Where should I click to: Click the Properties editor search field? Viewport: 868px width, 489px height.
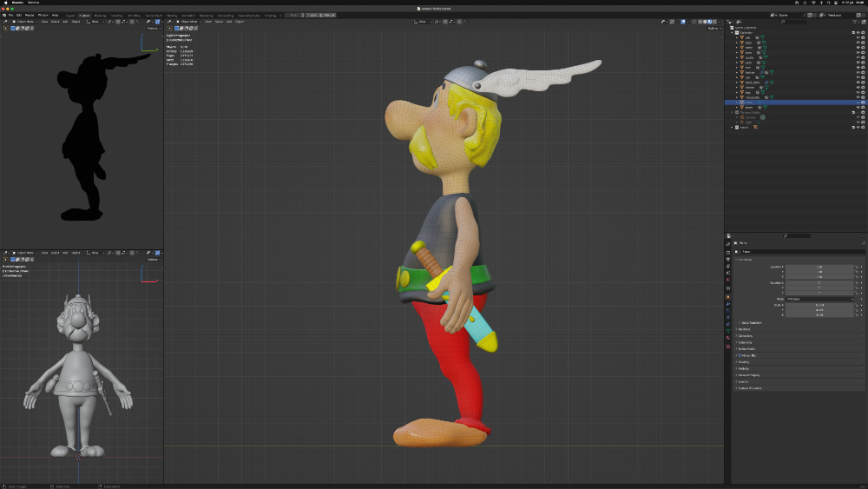click(x=797, y=236)
